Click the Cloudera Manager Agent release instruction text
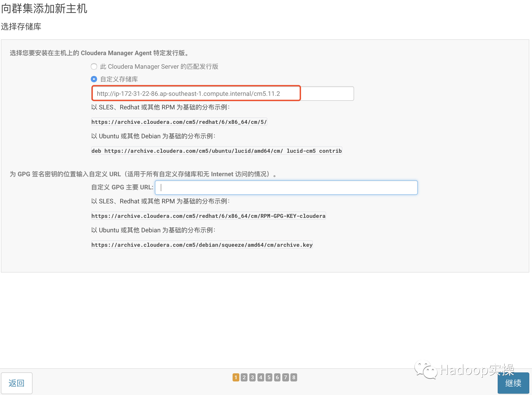The image size is (532, 395). 100,53
